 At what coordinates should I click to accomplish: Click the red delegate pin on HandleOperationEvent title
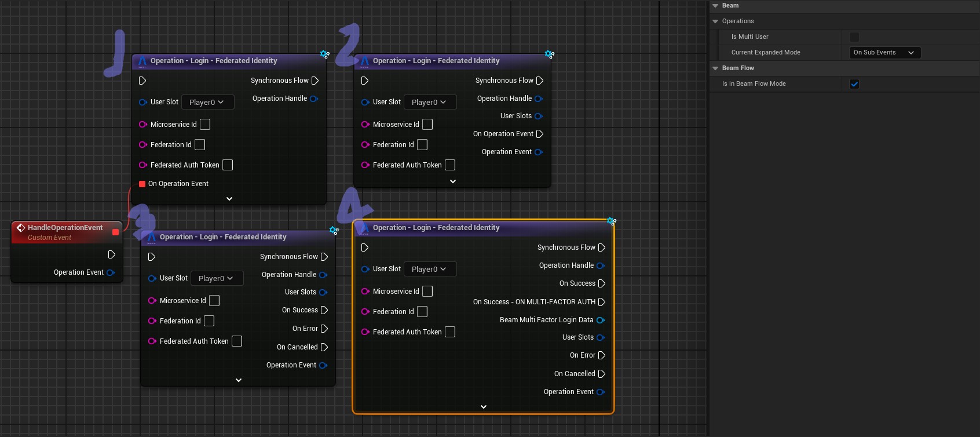pos(115,232)
